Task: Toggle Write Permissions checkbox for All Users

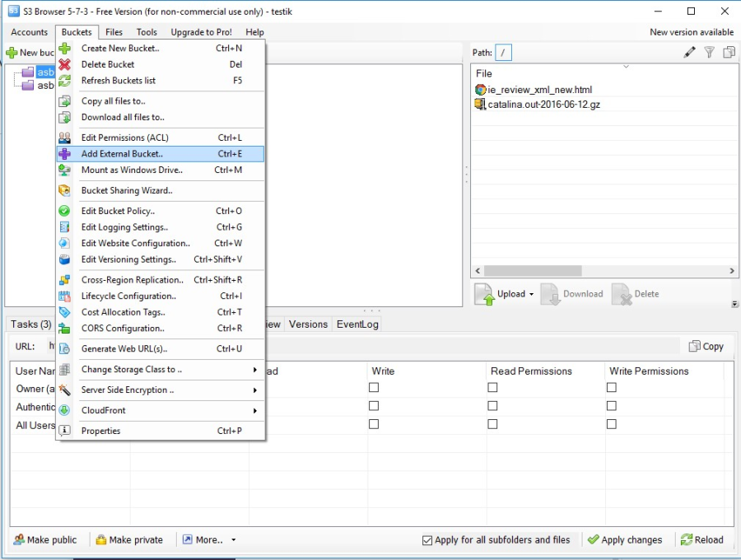Action: pos(612,424)
